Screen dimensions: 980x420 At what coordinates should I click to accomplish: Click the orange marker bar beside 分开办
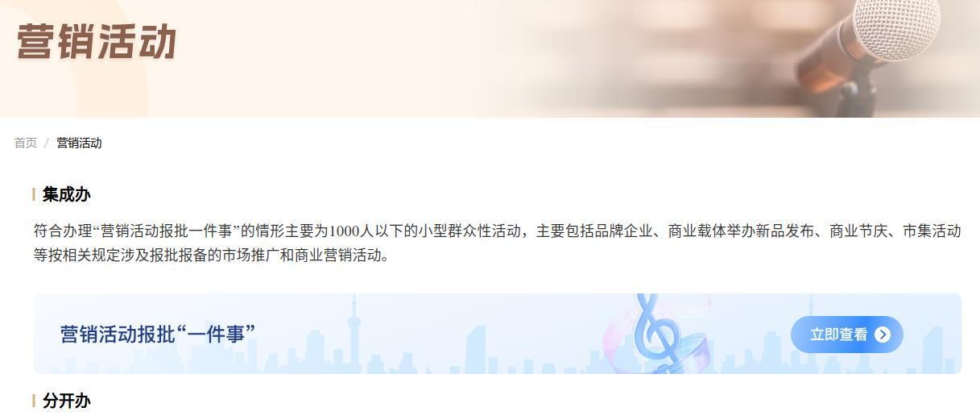coord(34,401)
